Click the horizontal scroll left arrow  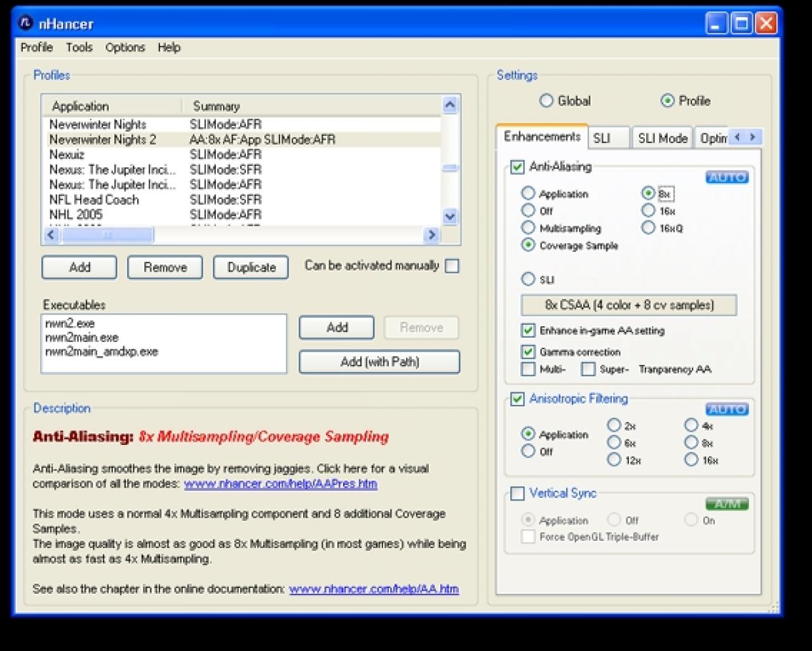[x=51, y=235]
